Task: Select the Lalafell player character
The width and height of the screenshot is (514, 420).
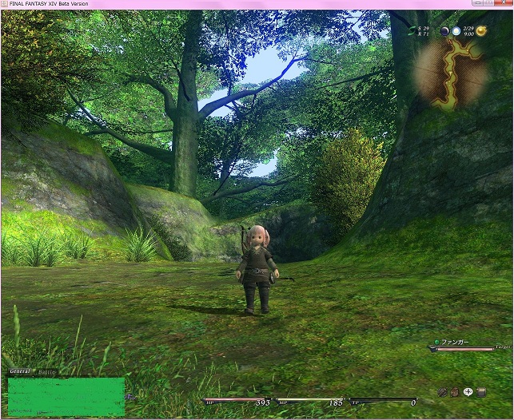Action: click(x=257, y=269)
